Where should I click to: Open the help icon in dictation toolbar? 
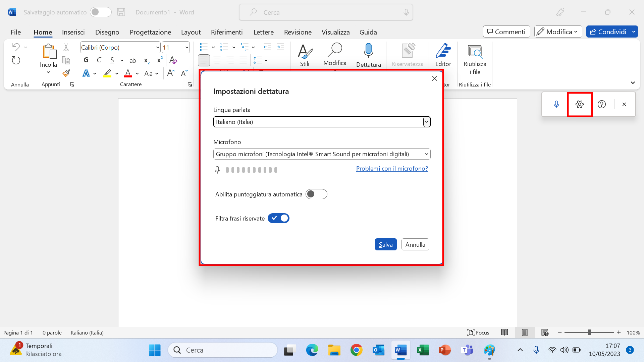pos(602,104)
